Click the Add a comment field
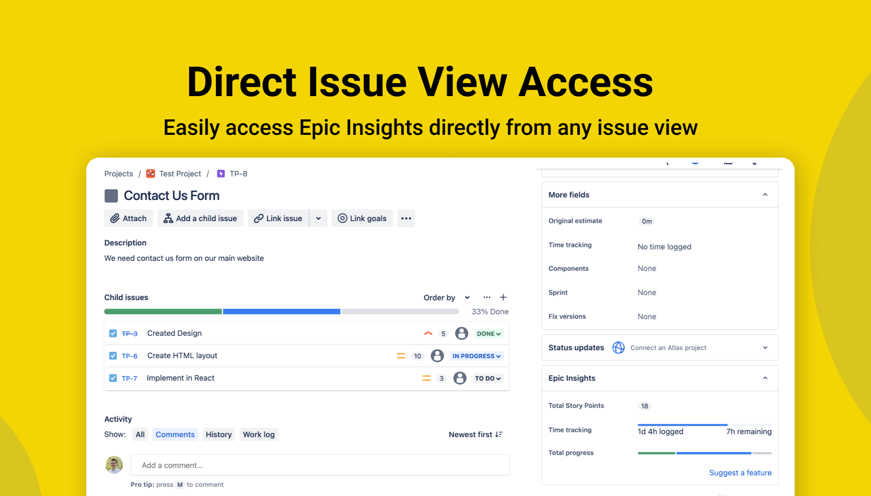This screenshot has width=871, height=496. 320,465
